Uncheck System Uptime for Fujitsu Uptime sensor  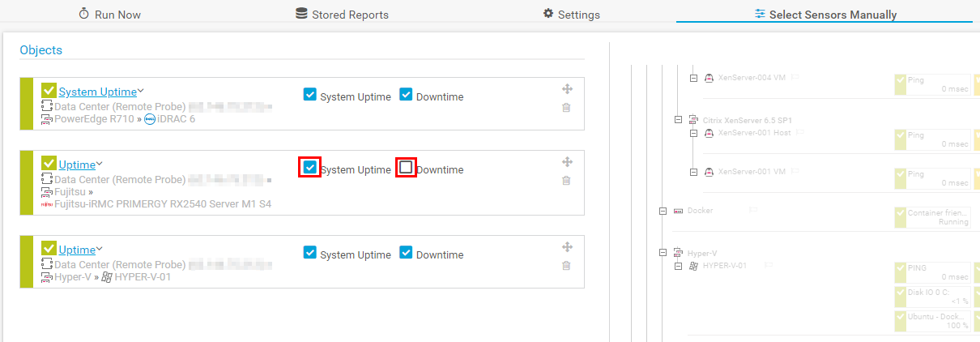309,167
